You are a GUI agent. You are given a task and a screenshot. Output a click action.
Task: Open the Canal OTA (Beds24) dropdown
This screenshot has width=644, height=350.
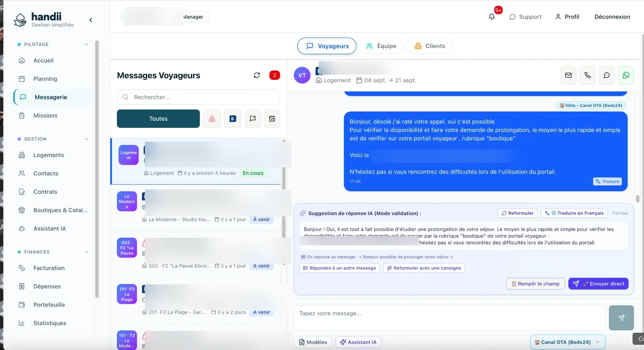click(568, 342)
